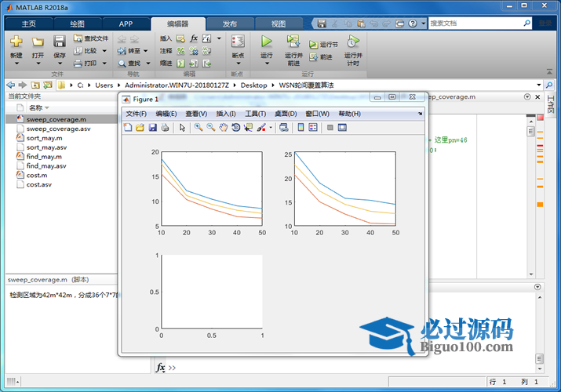The height and width of the screenshot is (392, 561).
Task: Expand address bar path dropdown arrow
Action: point(539,85)
